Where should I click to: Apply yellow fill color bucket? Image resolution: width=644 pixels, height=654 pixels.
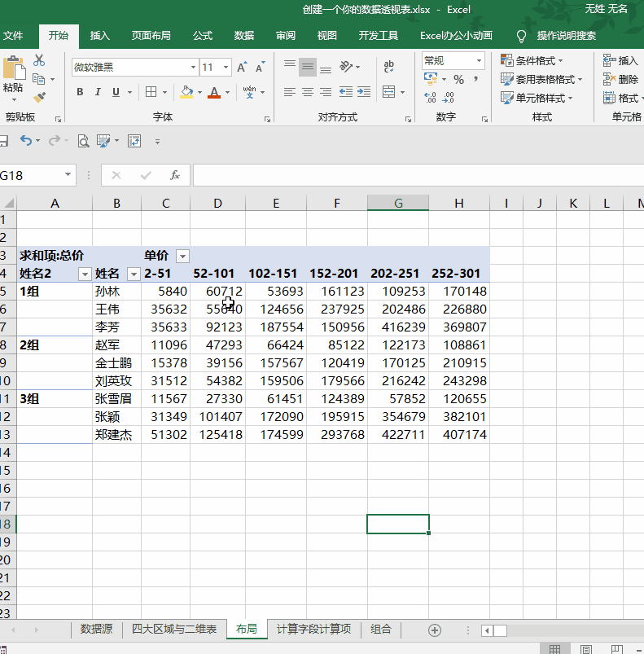[186, 92]
